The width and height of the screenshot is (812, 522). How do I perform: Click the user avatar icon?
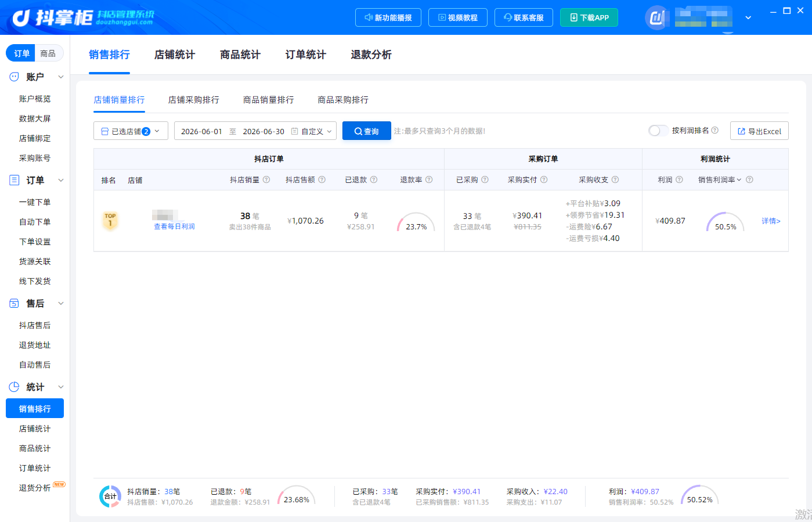(x=656, y=18)
